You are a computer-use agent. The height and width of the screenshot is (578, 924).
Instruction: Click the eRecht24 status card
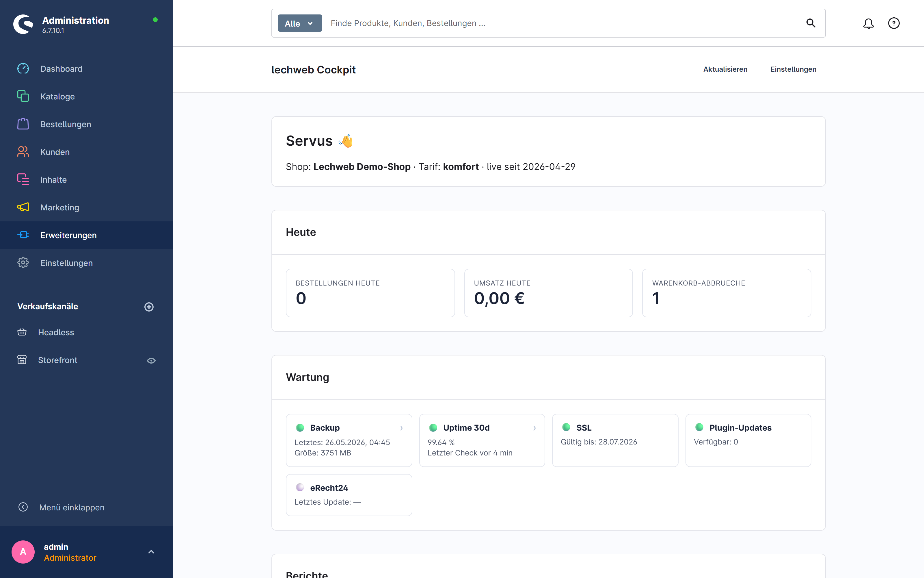tap(349, 495)
